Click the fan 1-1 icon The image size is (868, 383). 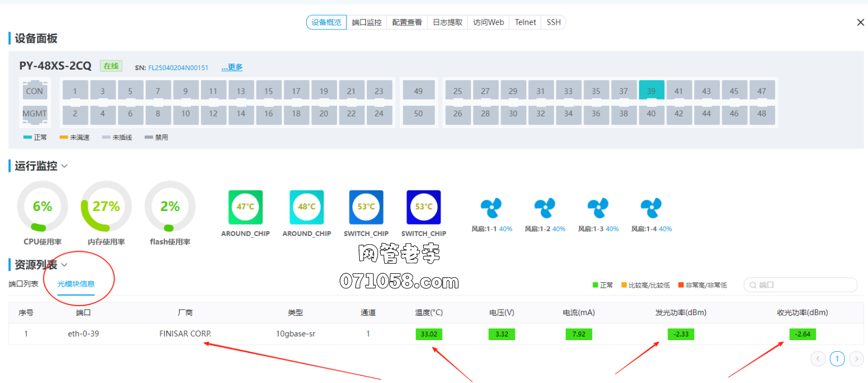click(491, 208)
